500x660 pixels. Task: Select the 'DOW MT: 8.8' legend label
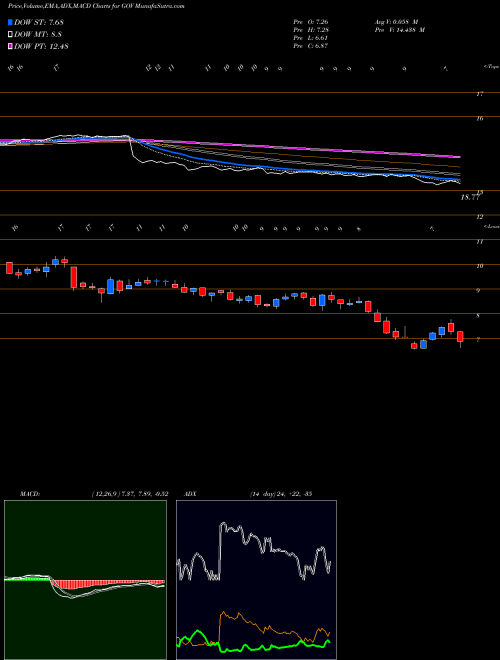pyautogui.click(x=38, y=35)
